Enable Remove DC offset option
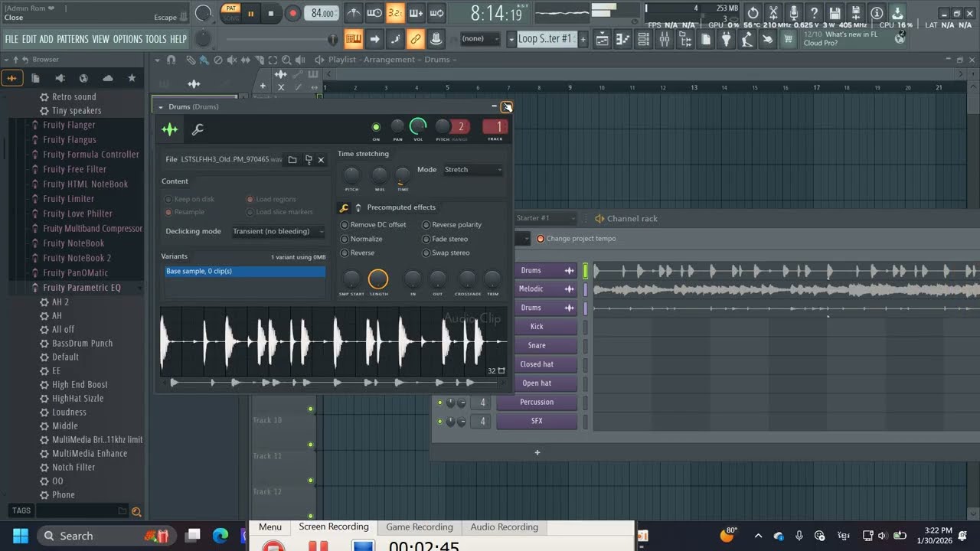This screenshot has width=980, height=551. tap(374, 225)
